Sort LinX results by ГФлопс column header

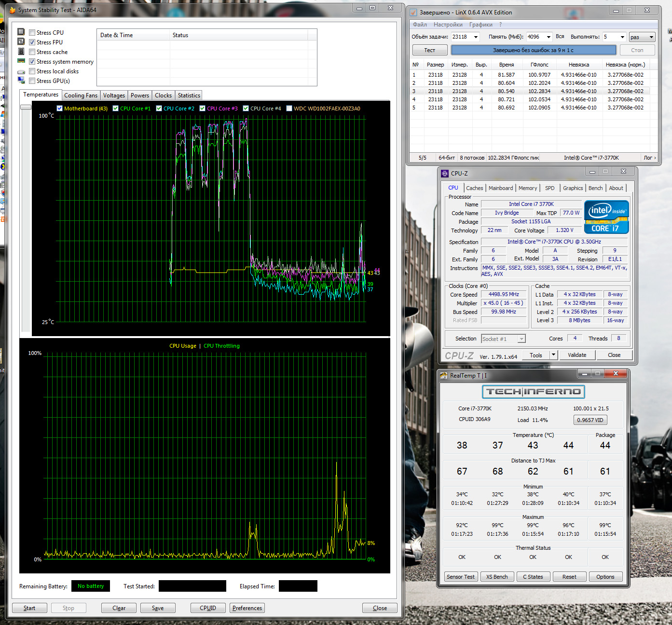539,65
